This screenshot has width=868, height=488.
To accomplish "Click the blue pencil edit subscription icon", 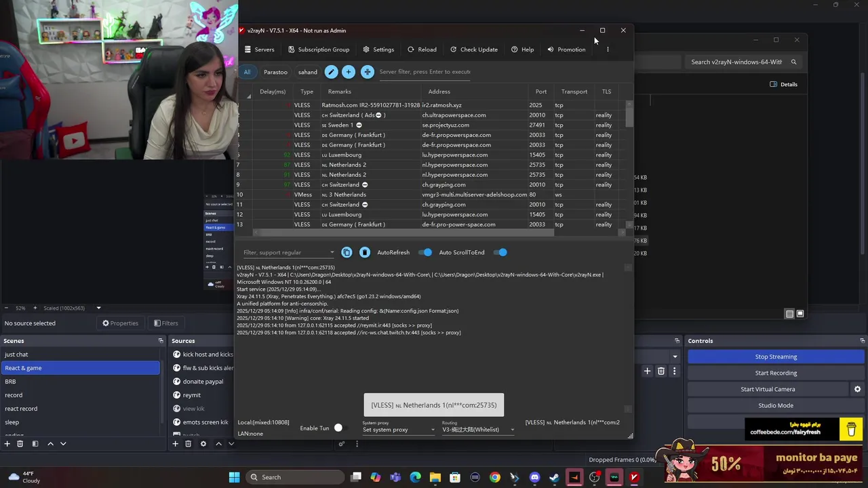I will pyautogui.click(x=331, y=72).
